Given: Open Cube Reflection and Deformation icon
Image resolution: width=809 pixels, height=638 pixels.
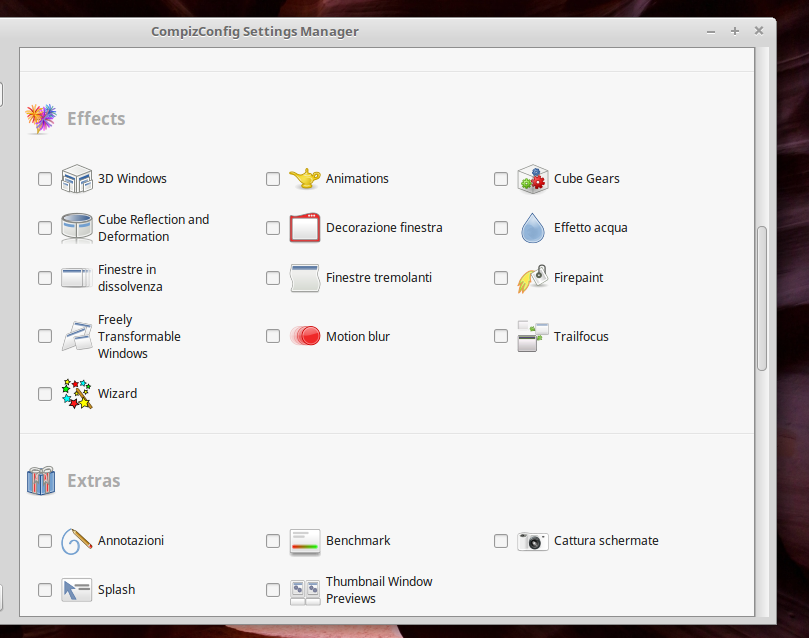Looking at the screenshot, I should (77, 227).
